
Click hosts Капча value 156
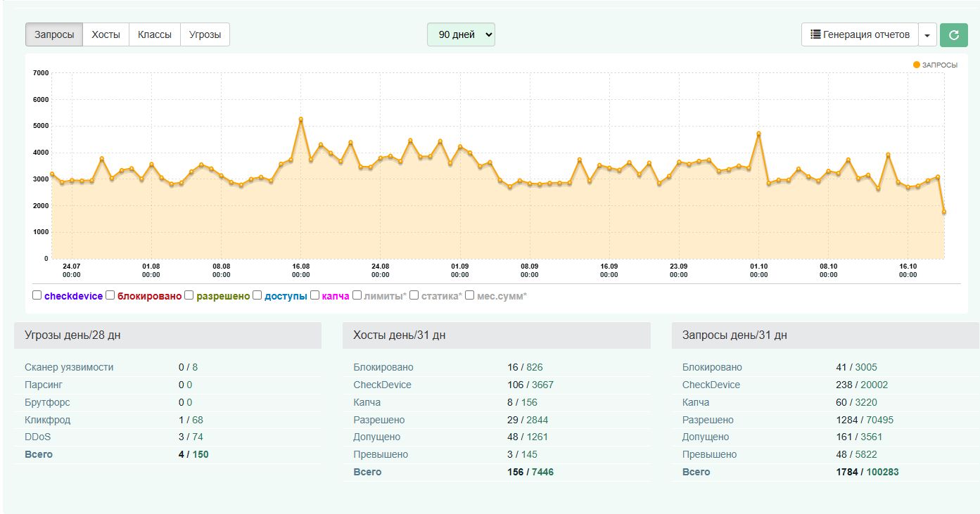(529, 402)
